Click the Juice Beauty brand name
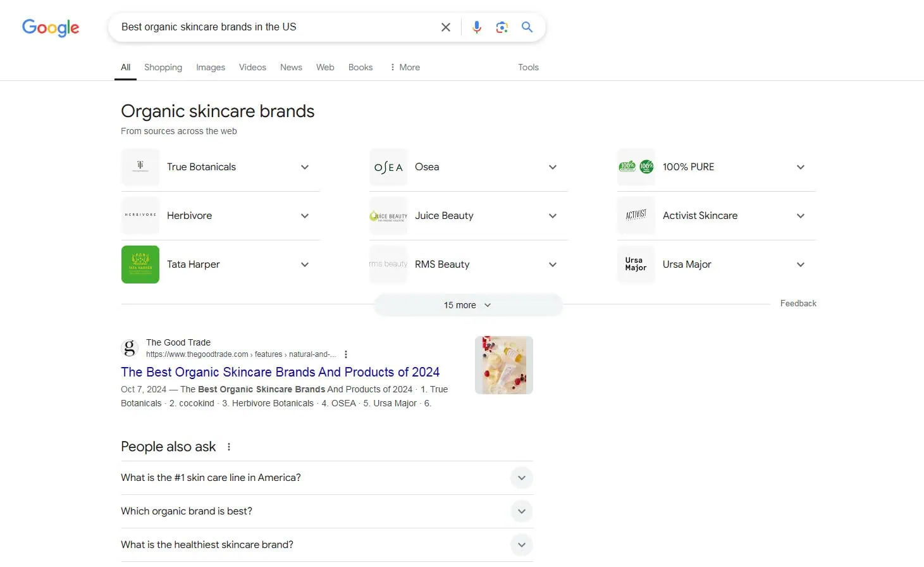The image size is (924, 567). click(x=444, y=216)
